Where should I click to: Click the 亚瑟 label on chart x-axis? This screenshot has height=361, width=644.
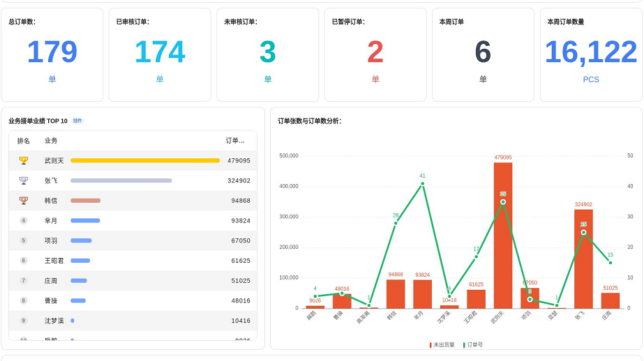tap(553, 315)
